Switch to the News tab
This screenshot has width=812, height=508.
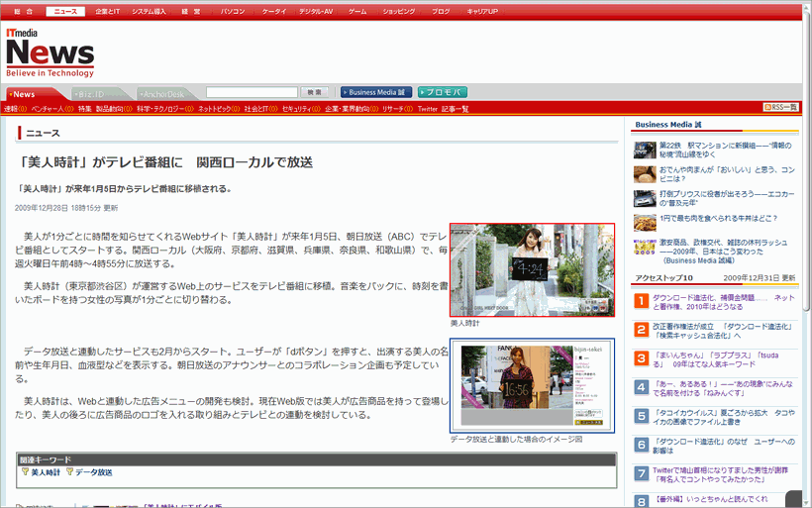[36, 94]
